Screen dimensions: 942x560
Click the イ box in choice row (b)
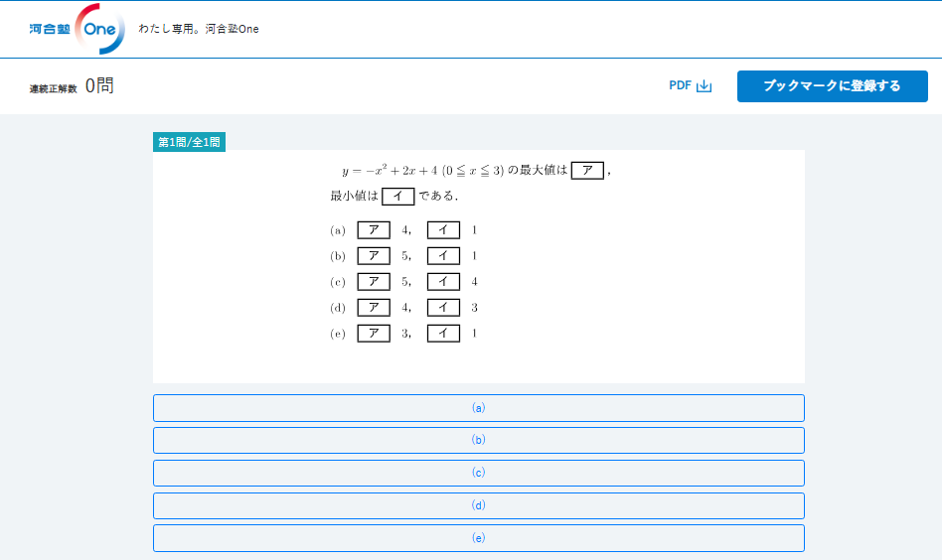pyautogui.click(x=443, y=256)
